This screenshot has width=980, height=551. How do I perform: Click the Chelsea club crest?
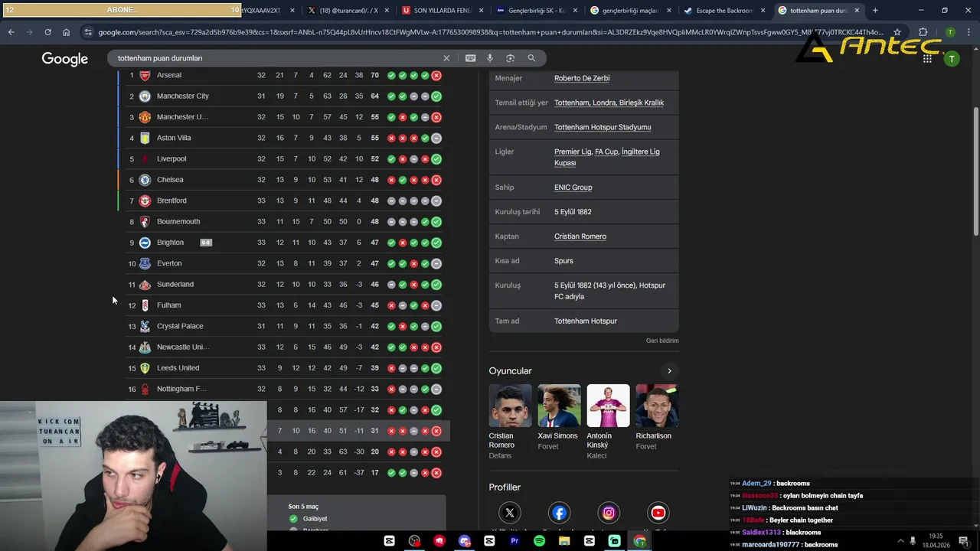(145, 180)
